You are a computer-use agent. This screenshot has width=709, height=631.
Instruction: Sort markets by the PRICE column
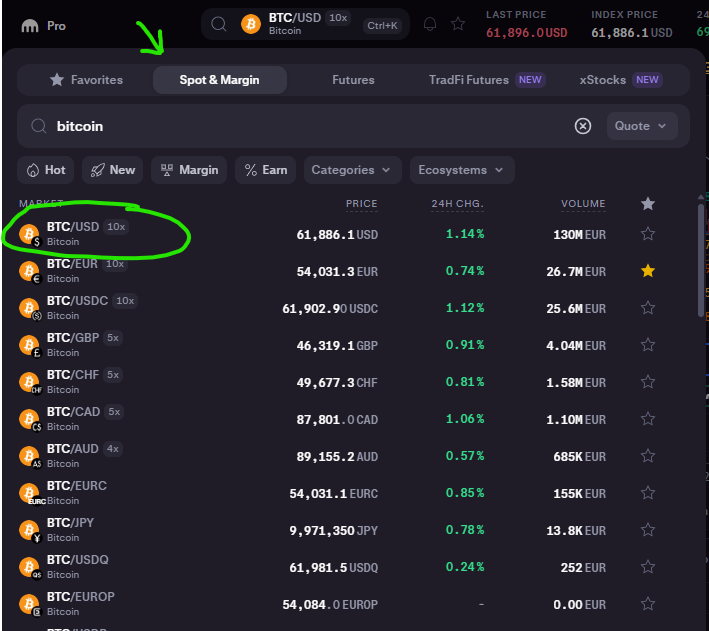point(361,204)
